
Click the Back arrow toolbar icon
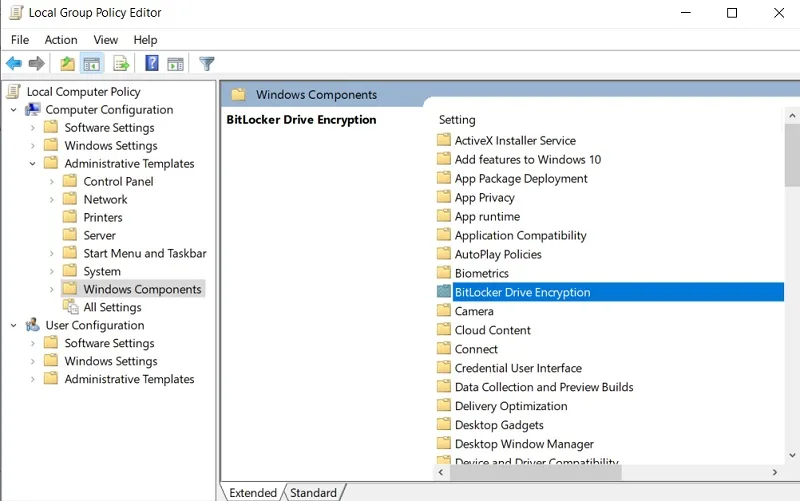click(x=14, y=64)
